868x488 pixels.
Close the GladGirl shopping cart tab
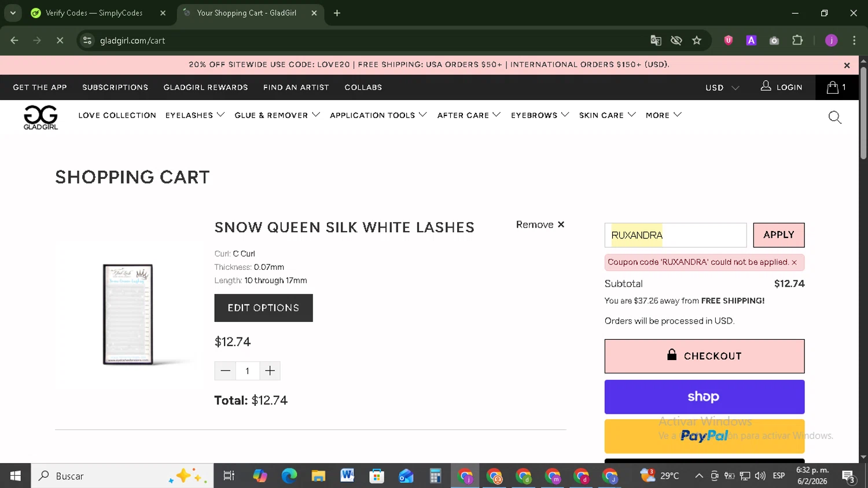click(x=314, y=13)
